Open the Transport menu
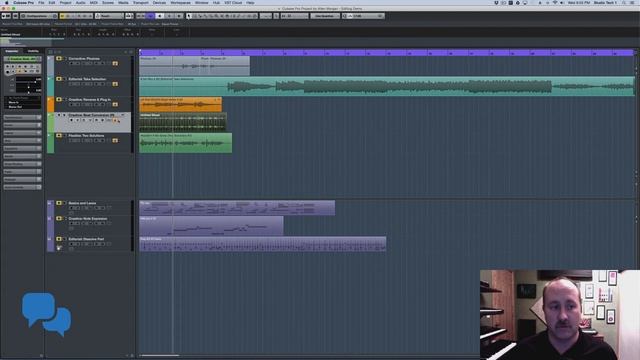 point(140,2)
